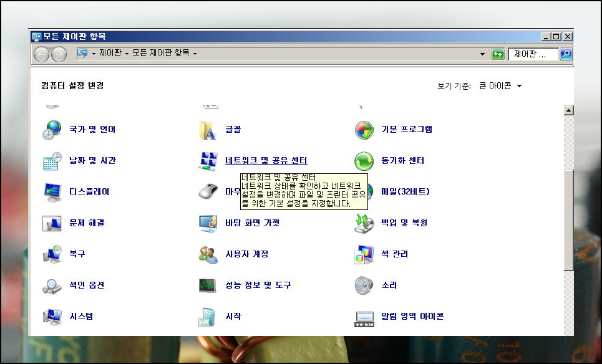Open the 보기 기준 큰 아이콘 dropdown
This screenshot has height=364, width=602.
500,86
